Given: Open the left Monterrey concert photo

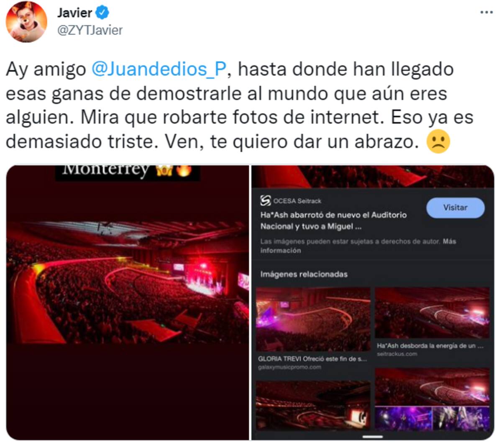Looking at the screenshot, I should [128, 302].
